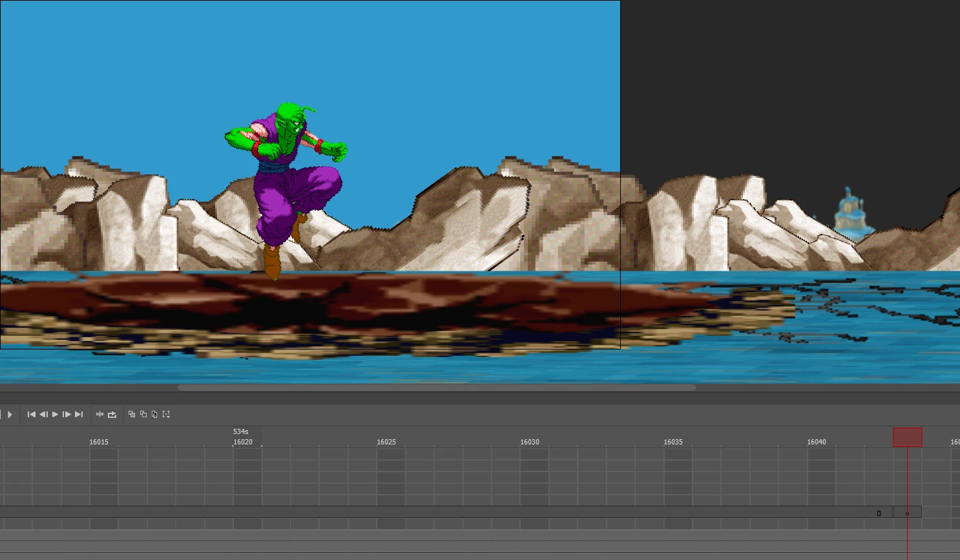This screenshot has height=560, width=960.
Task: Select the small rectangle span-end frame marker
Action: [879, 513]
